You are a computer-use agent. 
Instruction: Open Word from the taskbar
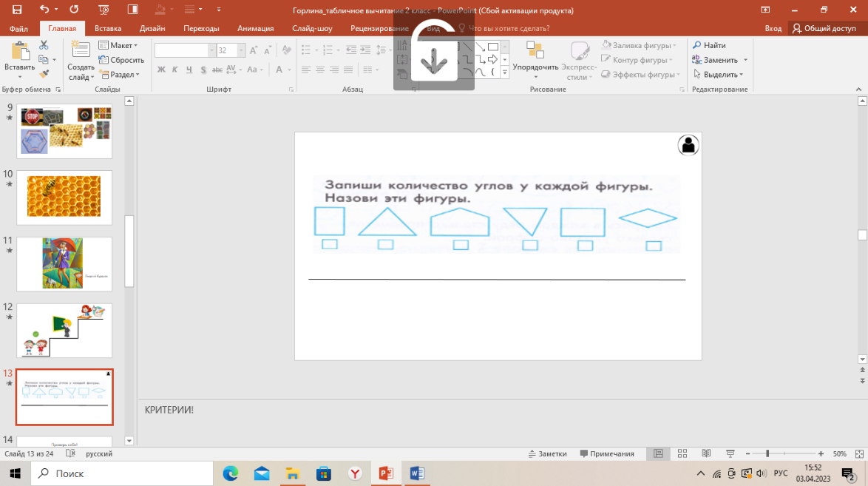[417, 473]
